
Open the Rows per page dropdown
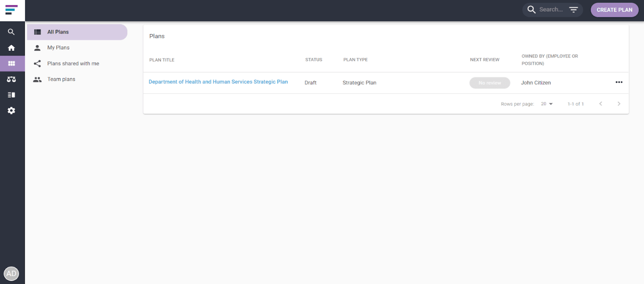pos(547,104)
